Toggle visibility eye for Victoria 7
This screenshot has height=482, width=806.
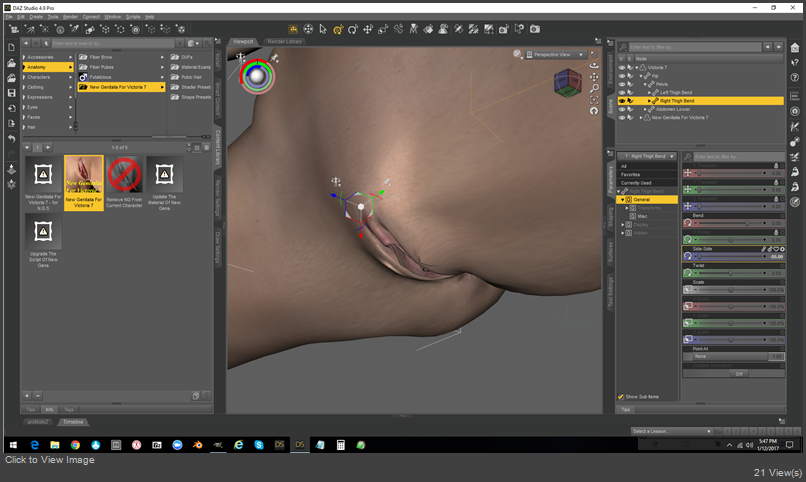click(x=622, y=67)
